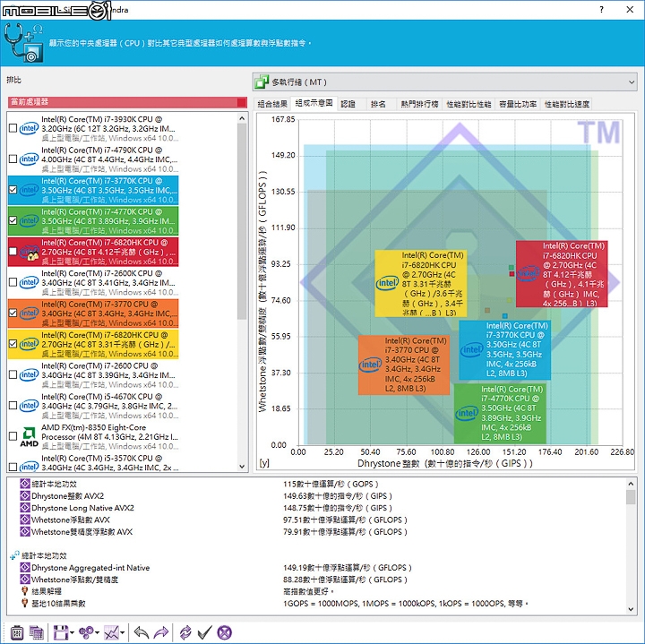
Task: Uncheck the green Core i7-4770K checkbox
Action: click(13, 221)
